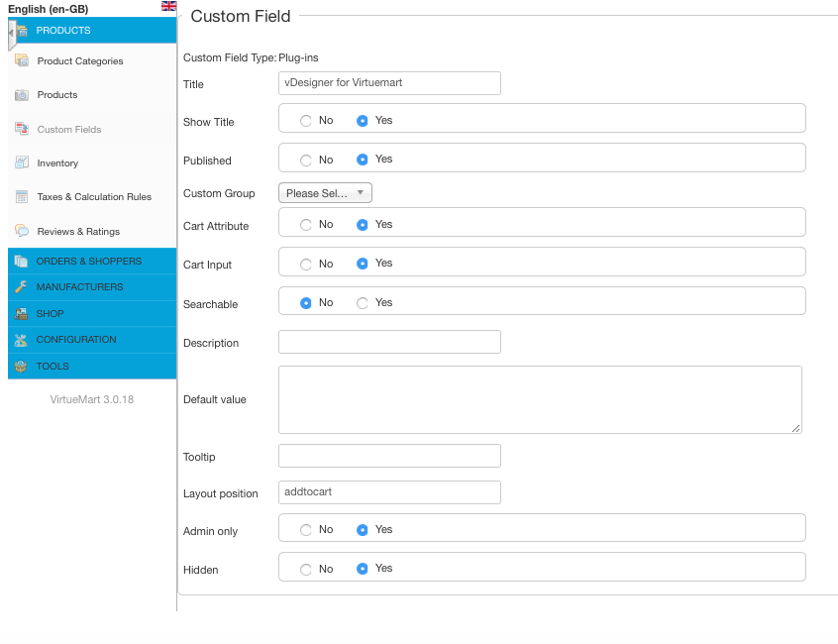Expand the Configuration menu section
838x644 pixels.
click(92, 340)
